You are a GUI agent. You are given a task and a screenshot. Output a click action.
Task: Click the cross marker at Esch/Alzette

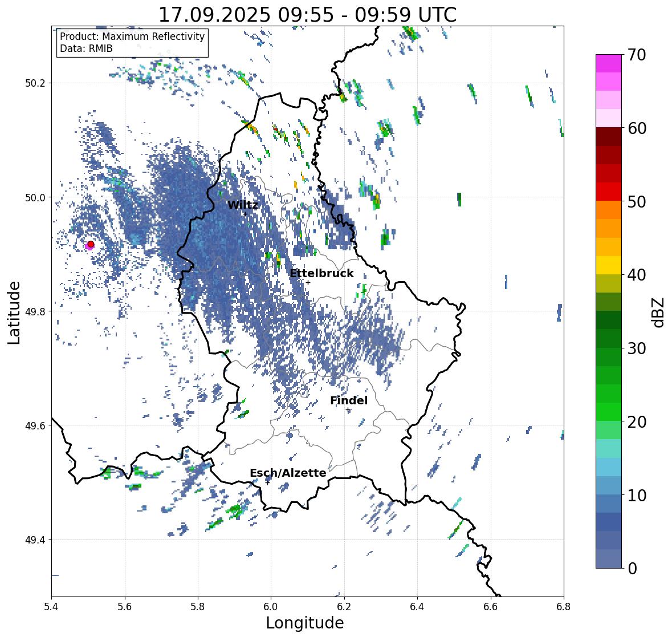[x=267, y=482]
